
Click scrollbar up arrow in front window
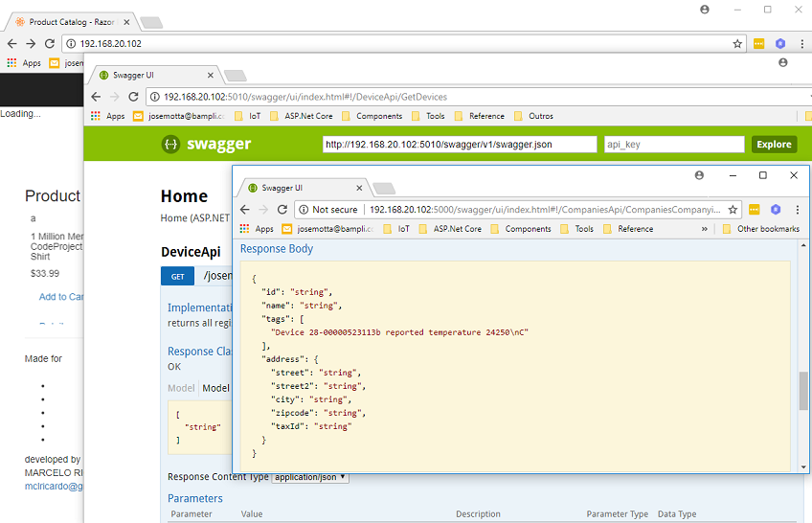click(x=803, y=245)
